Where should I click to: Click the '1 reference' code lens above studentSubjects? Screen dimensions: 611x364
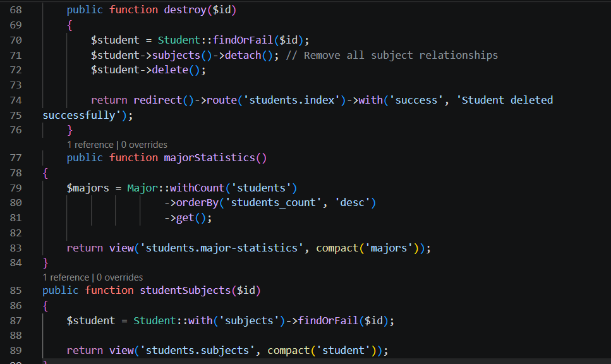(66, 277)
